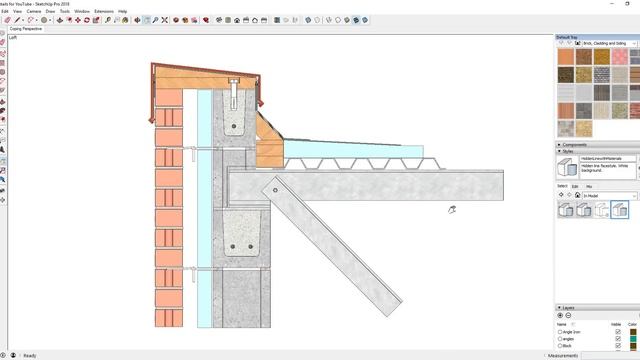The width and height of the screenshot is (640, 360).
Task: Open the Window menu
Action: [82, 11]
